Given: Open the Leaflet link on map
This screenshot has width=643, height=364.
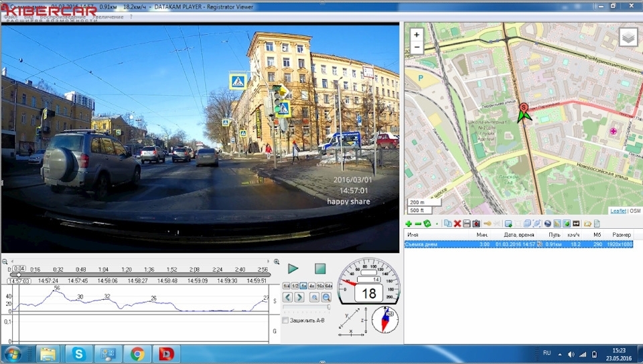Looking at the screenshot, I should [x=618, y=211].
